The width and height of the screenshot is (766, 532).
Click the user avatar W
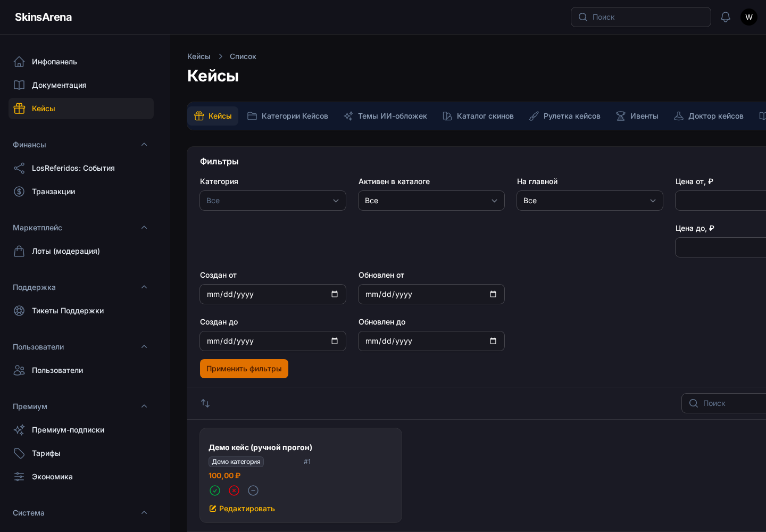tap(749, 17)
